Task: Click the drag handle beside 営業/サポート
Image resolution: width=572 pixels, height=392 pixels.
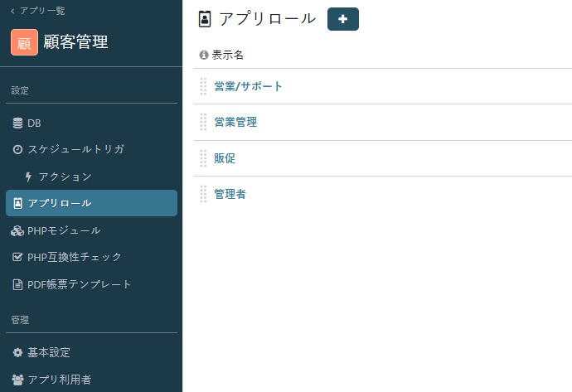Action: click(x=203, y=86)
